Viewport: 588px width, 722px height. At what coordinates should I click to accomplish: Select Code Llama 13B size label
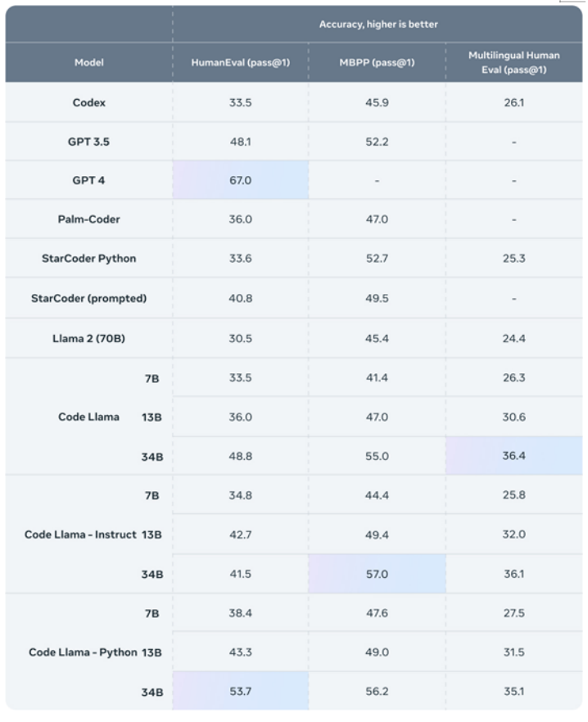coord(152,417)
